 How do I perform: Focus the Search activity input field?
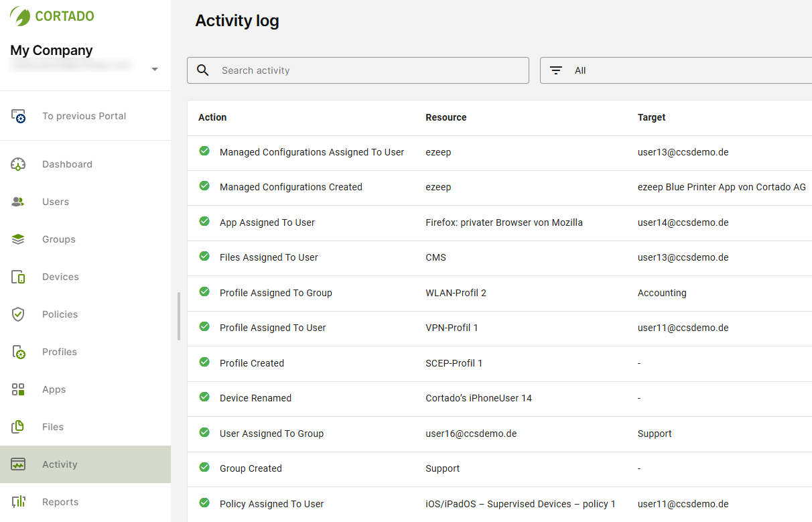tap(358, 70)
